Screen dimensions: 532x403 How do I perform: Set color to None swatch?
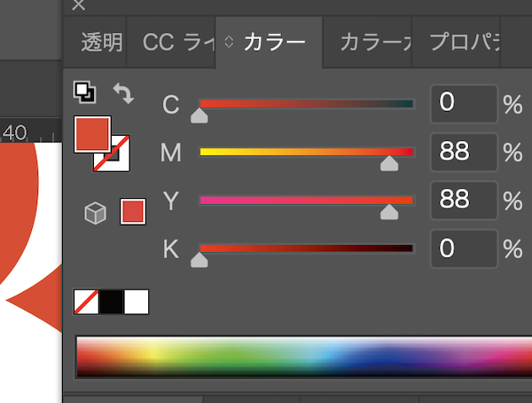click(x=86, y=302)
